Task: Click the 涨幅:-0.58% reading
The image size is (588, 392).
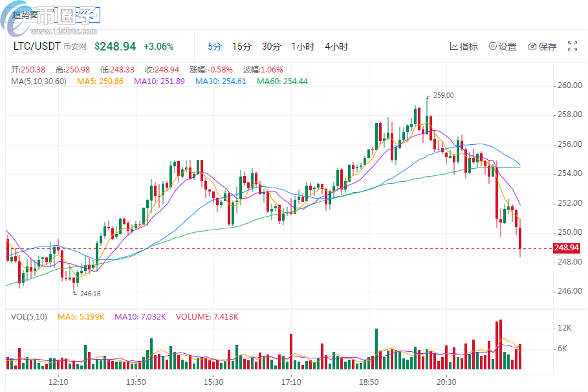Action: [211, 70]
